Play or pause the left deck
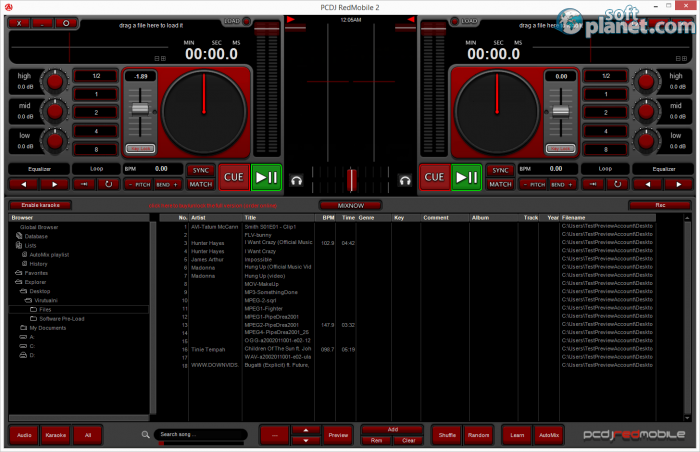This screenshot has height=452, width=700. point(266,177)
